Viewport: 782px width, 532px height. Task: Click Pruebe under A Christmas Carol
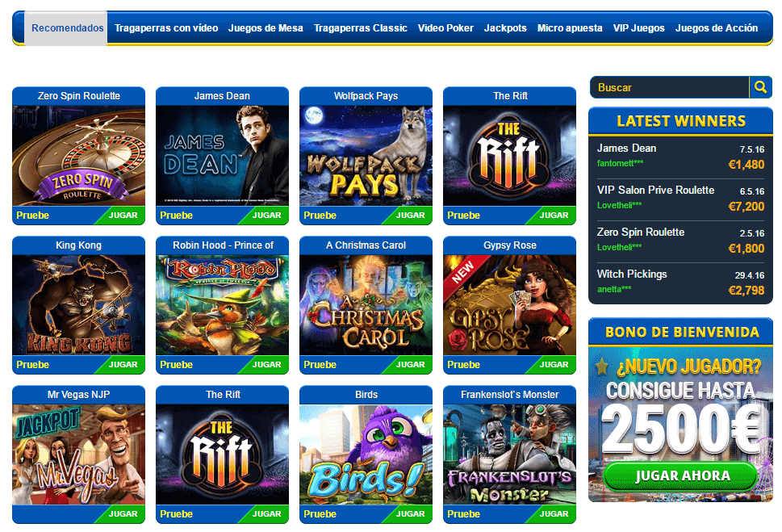click(320, 364)
